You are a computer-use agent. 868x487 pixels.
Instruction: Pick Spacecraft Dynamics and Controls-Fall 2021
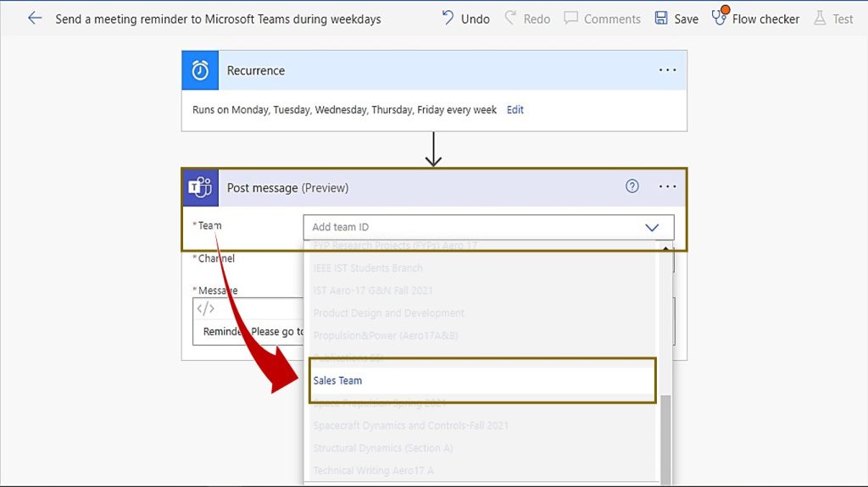tap(410, 425)
